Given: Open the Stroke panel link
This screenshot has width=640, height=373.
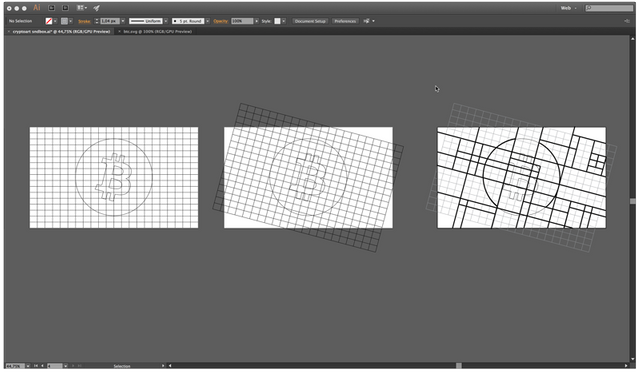Looking at the screenshot, I should (x=84, y=21).
